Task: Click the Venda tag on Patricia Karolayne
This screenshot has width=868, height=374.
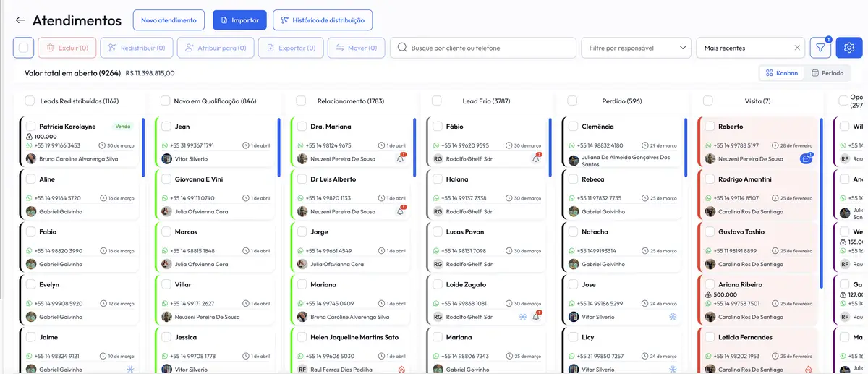Action: (123, 126)
